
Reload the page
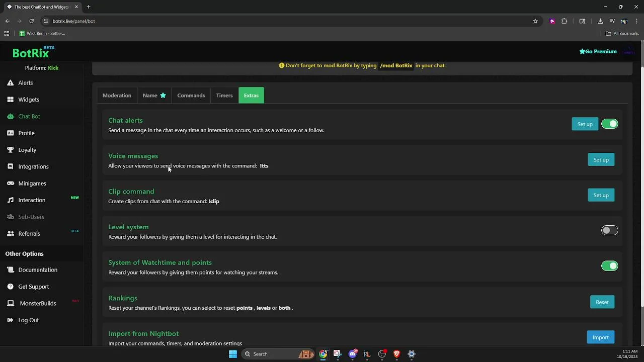pos(31,21)
